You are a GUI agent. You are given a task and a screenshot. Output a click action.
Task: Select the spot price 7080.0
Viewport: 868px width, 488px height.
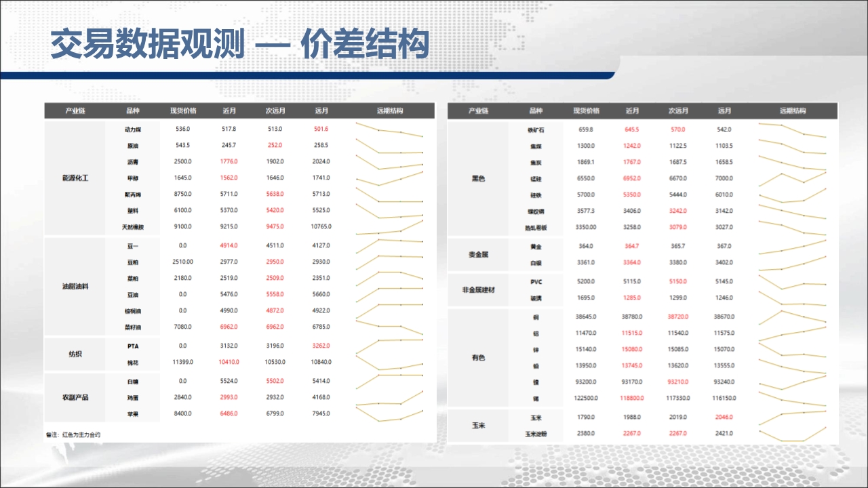tap(182, 327)
